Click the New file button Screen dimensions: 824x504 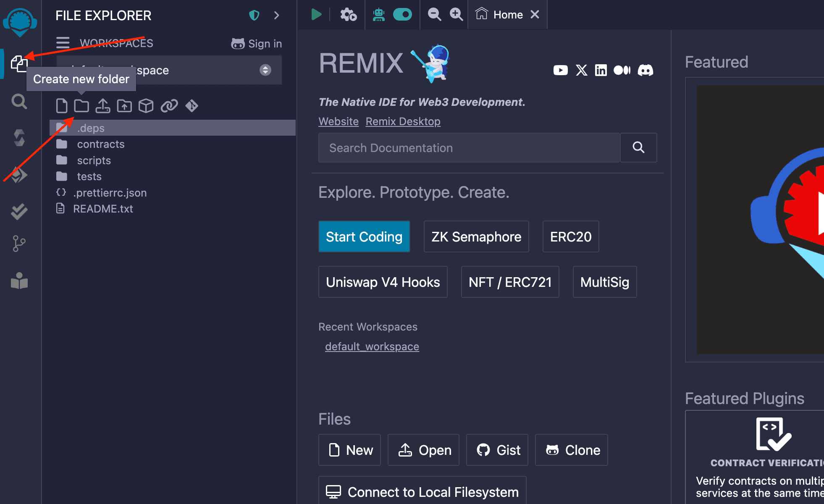click(x=349, y=450)
